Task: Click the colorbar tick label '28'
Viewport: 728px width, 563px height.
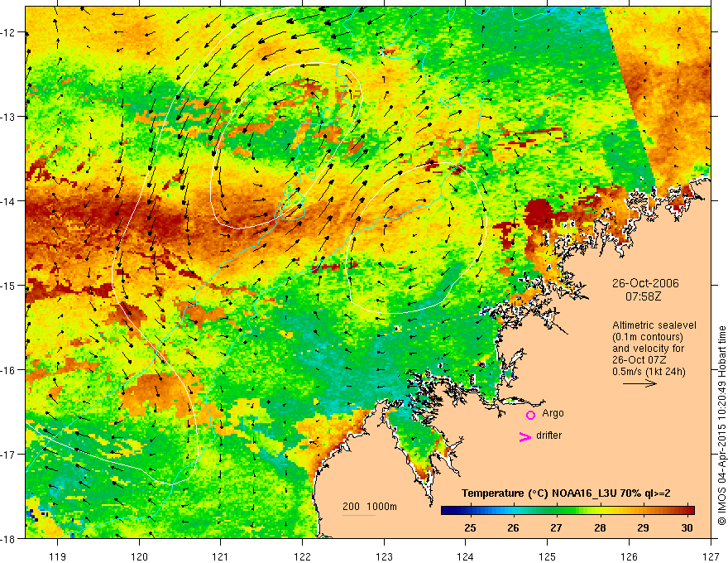Action: 600,527
